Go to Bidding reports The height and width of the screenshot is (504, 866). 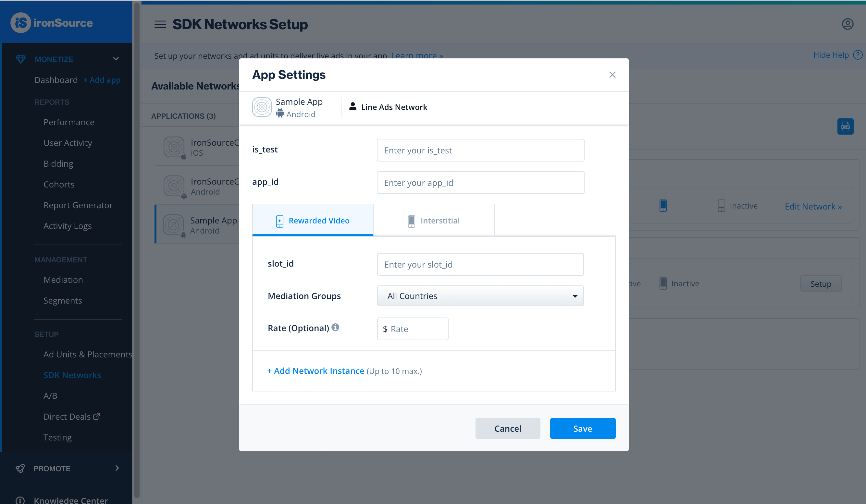click(58, 164)
